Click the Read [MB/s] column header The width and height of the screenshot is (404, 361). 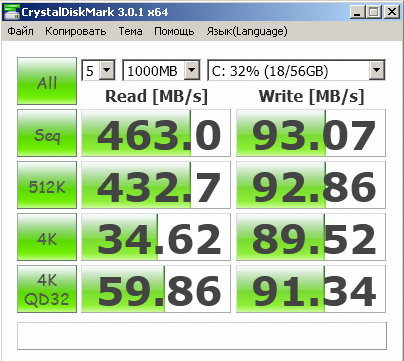[156, 97]
